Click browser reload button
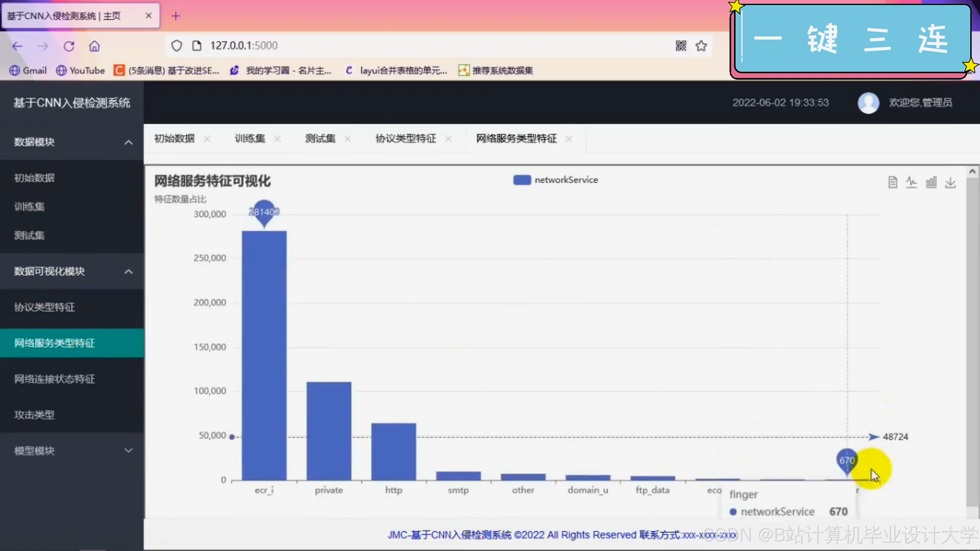This screenshot has width=980, height=551. click(x=69, y=46)
